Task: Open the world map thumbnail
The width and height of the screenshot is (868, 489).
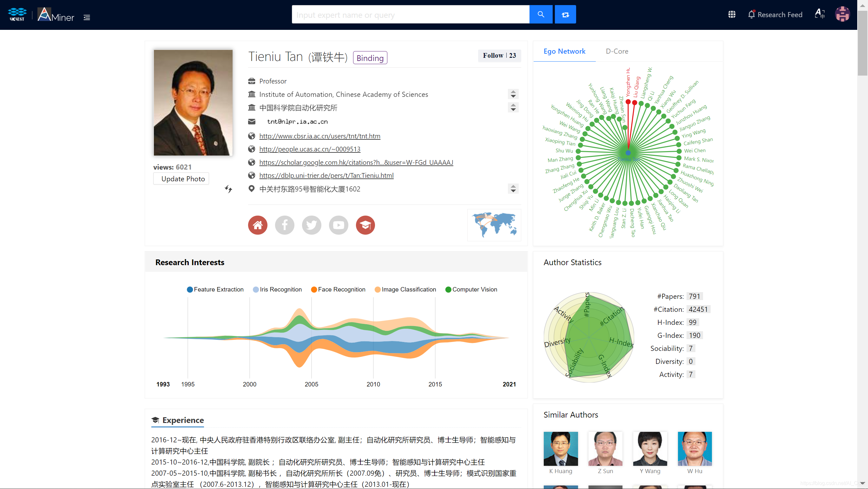Action: tap(494, 225)
